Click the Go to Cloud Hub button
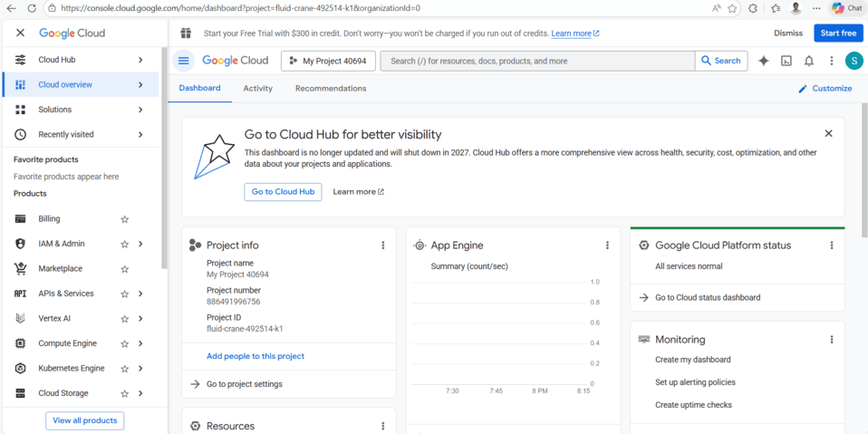The width and height of the screenshot is (868, 434). click(x=283, y=191)
